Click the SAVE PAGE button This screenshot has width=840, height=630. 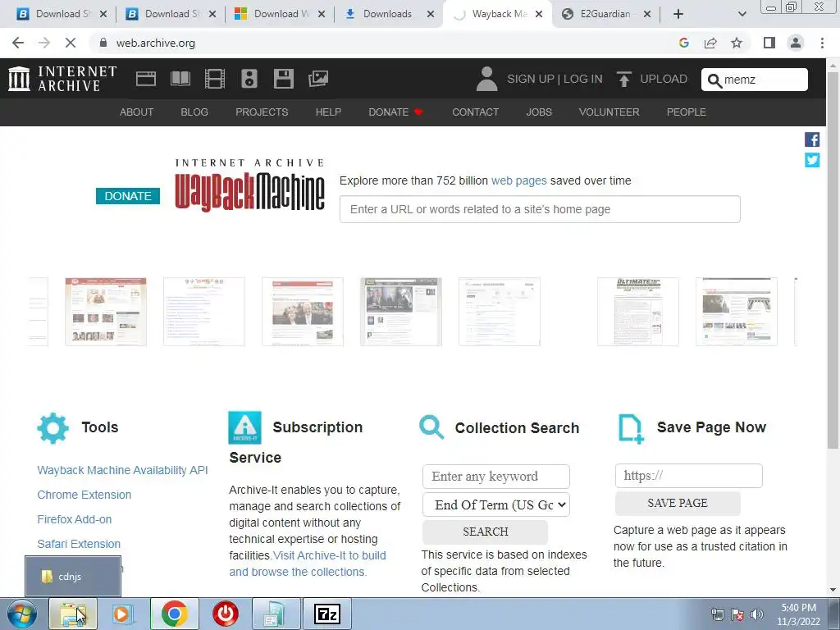point(678,503)
